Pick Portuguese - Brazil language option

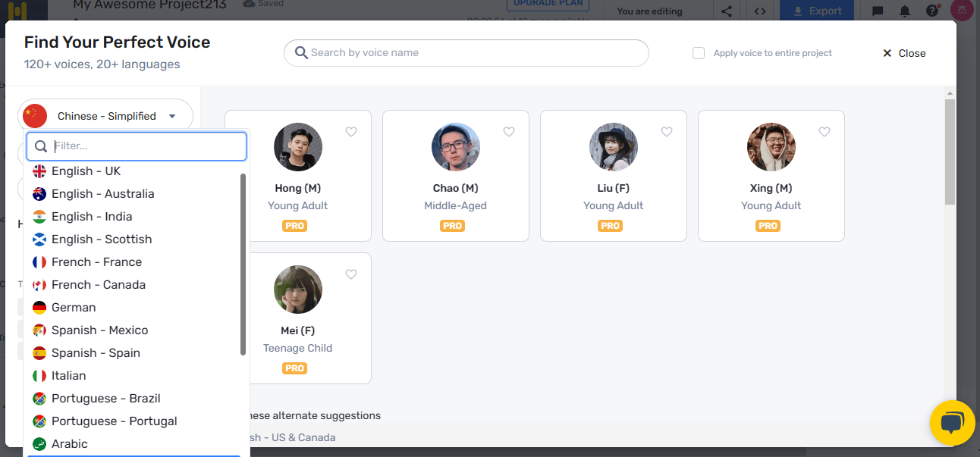[x=105, y=399]
